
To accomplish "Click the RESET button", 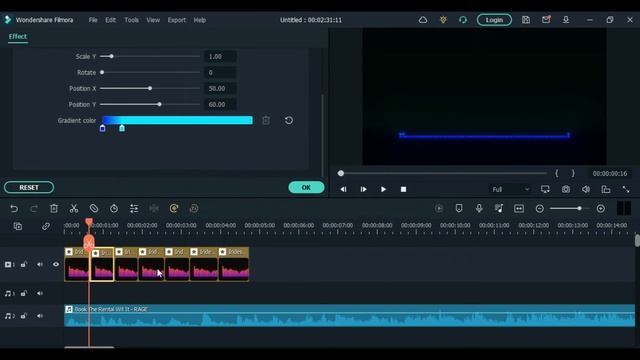I will coord(29,187).
